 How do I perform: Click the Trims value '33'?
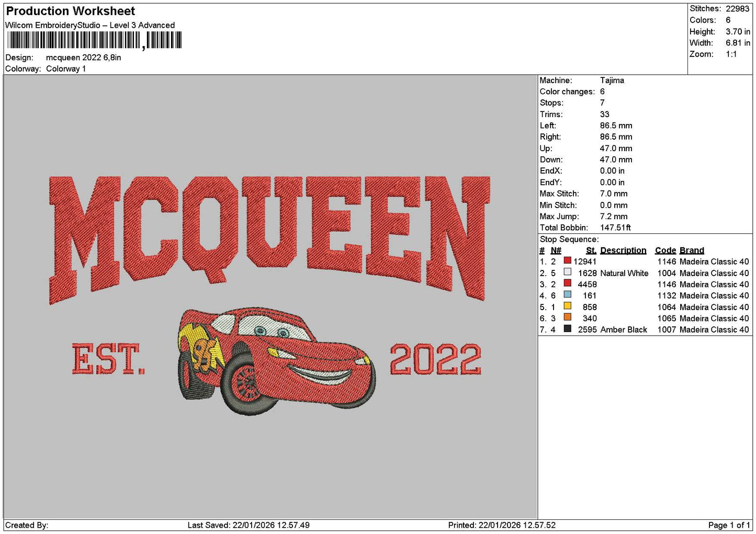[x=605, y=115]
